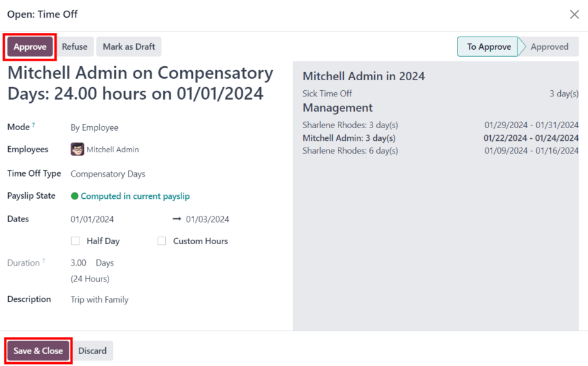Click the Duration help question mark
Viewport: 588px width, 366px height.
pos(43,261)
